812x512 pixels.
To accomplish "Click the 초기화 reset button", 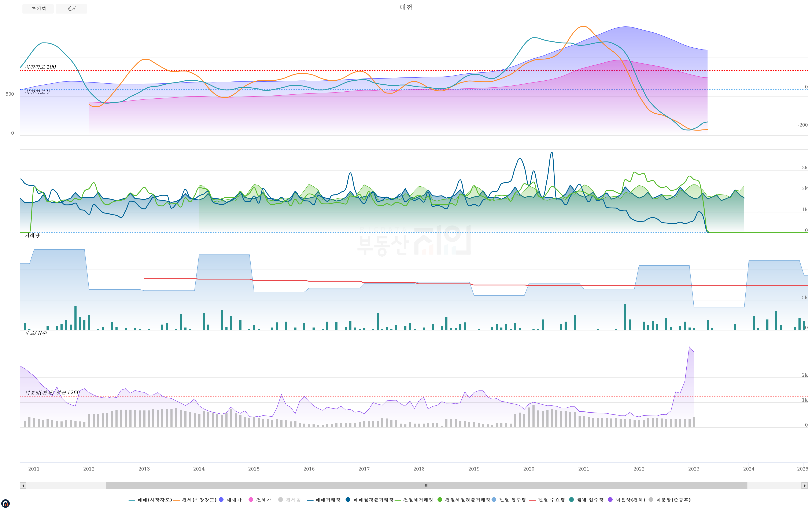I will click(38, 9).
